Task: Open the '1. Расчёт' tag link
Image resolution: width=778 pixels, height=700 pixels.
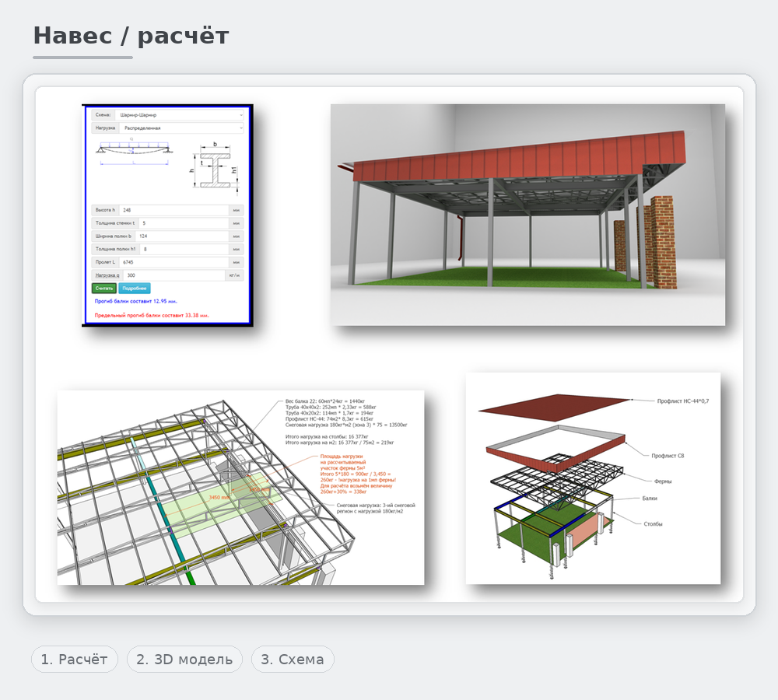Action: [x=75, y=660]
